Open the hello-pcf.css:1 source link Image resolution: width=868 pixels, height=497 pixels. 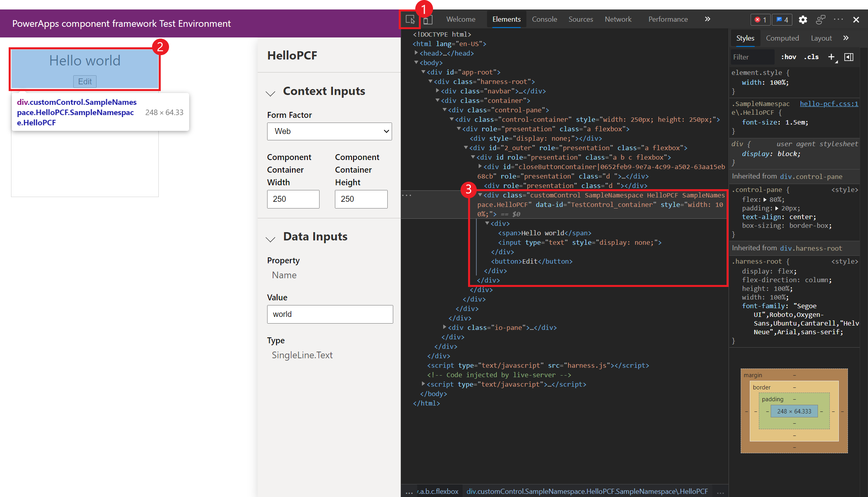829,104
